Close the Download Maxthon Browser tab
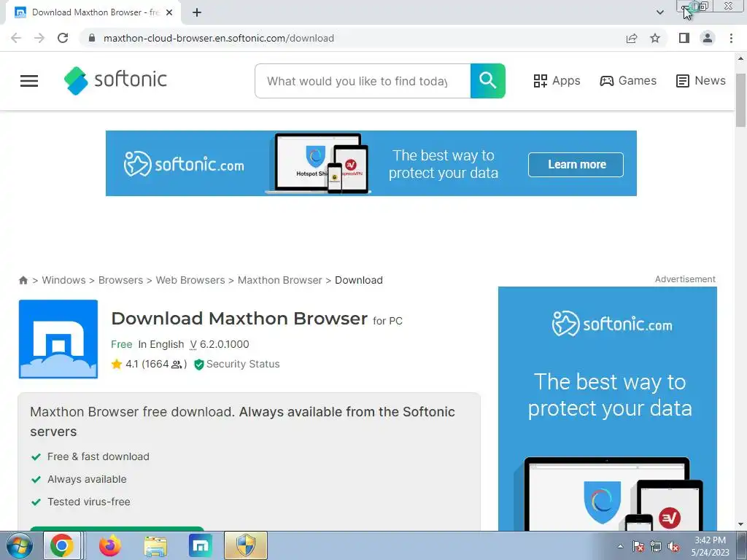Image resolution: width=747 pixels, height=560 pixels. (x=169, y=12)
